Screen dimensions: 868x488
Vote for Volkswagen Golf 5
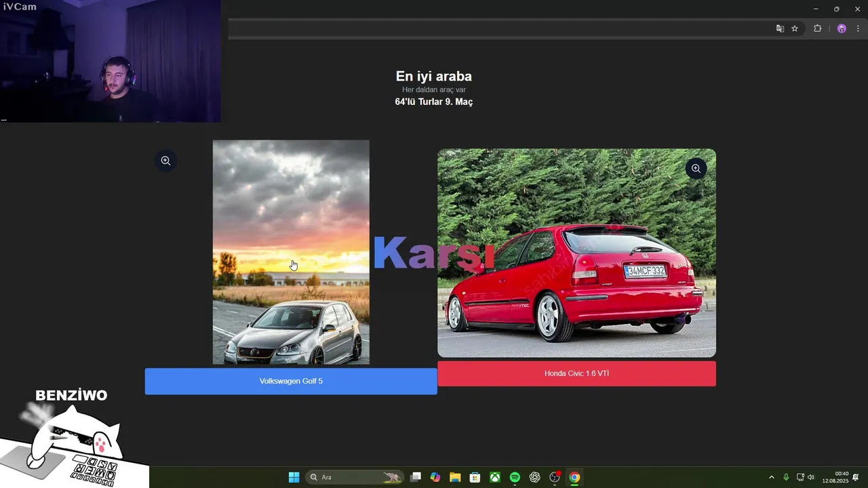coord(291,381)
